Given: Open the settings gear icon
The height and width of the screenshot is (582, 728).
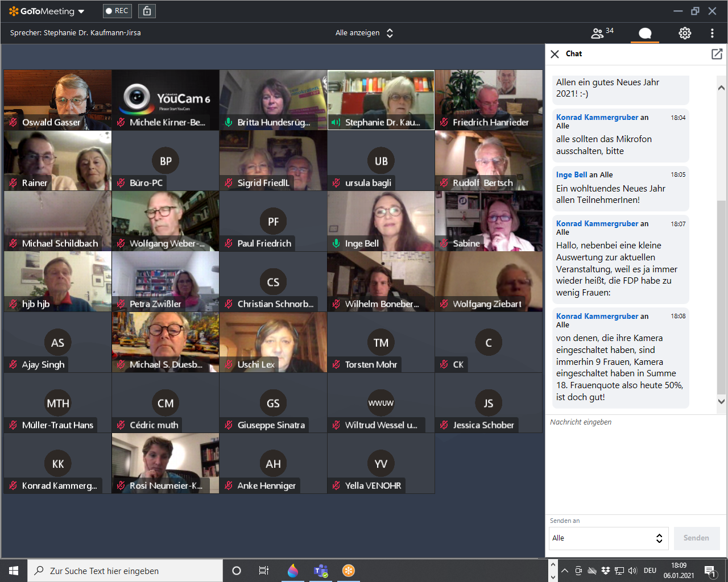Looking at the screenshot, I should point(685,33).
